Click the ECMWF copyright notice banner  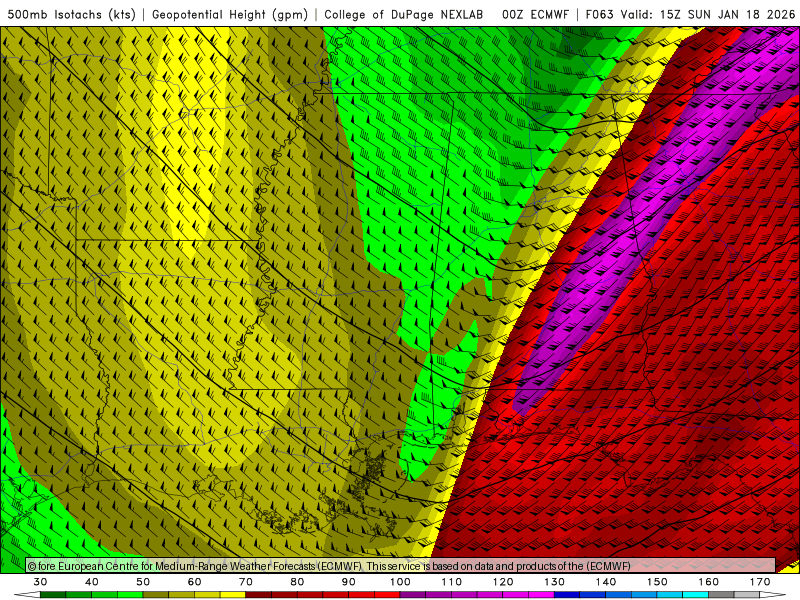pyautogui.click(x=401, y=566)
